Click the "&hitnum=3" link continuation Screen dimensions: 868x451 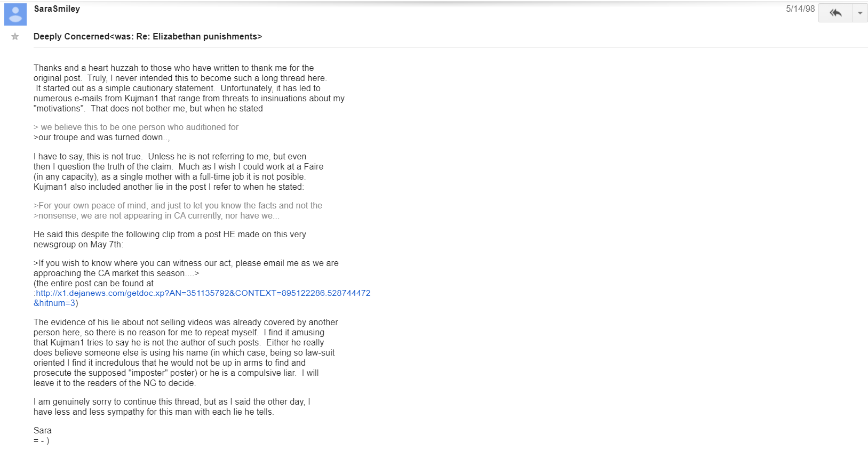54,303
